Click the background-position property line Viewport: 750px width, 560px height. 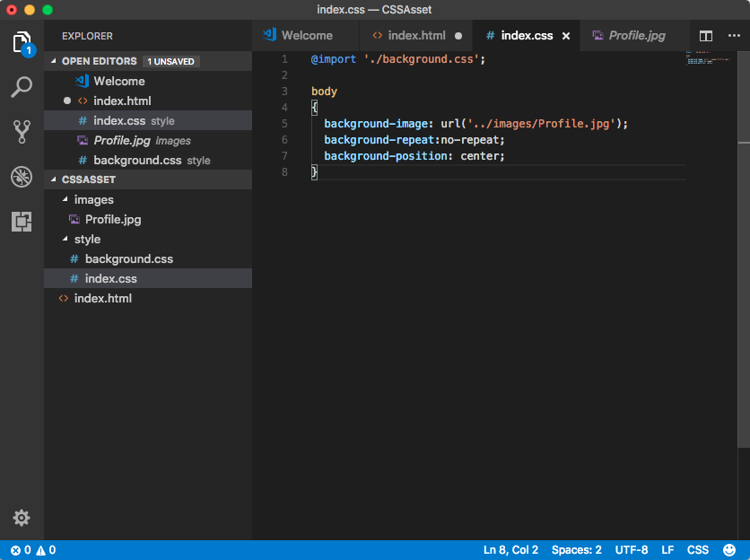[x=414, y=156]
